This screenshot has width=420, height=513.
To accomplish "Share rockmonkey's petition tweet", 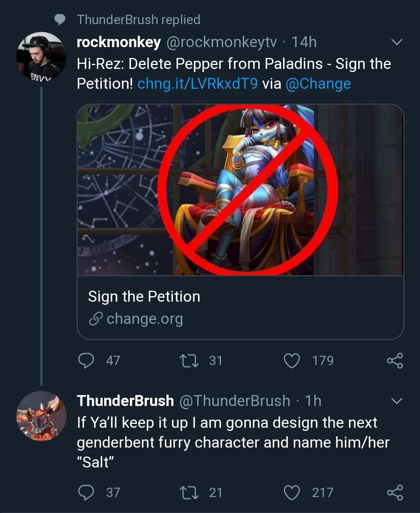I will click(x=395, y=360).
